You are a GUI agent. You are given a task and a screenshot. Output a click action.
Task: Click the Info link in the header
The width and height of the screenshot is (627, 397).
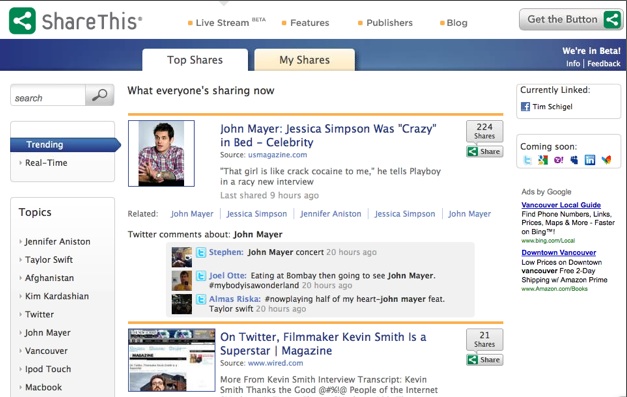pyautogui.click(x=573, y=64)
